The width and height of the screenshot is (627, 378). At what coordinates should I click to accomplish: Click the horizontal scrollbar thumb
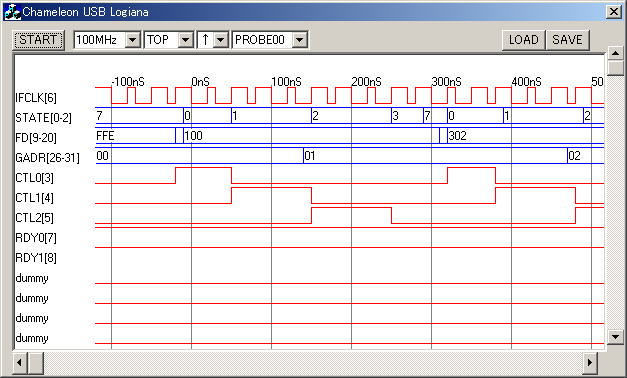click(36, 363)
